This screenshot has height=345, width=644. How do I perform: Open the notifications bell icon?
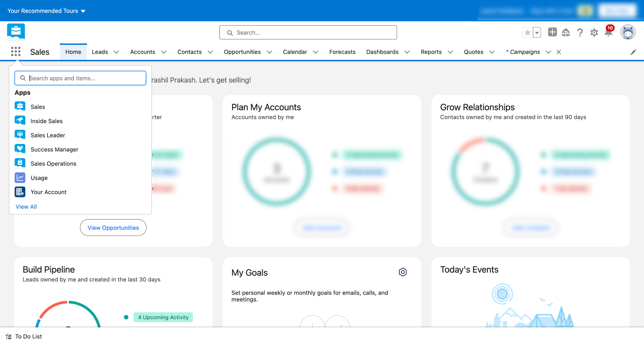tap(608, 33)
